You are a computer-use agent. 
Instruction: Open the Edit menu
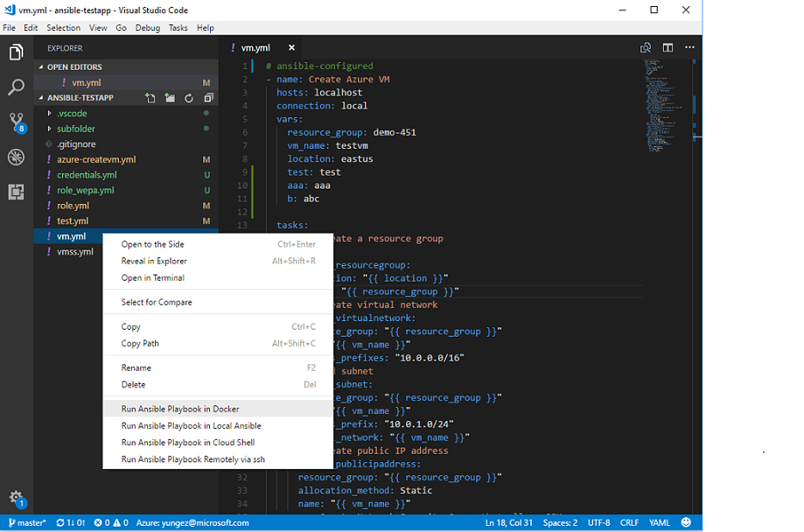click(x=30, y=28)
